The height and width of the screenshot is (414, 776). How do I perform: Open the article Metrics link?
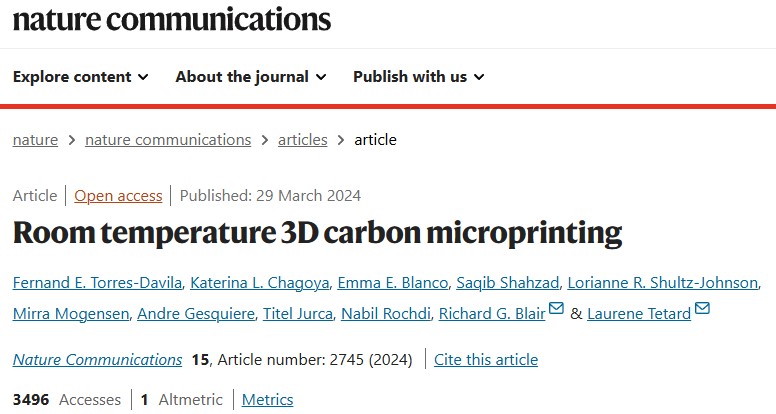pos(267,400)
